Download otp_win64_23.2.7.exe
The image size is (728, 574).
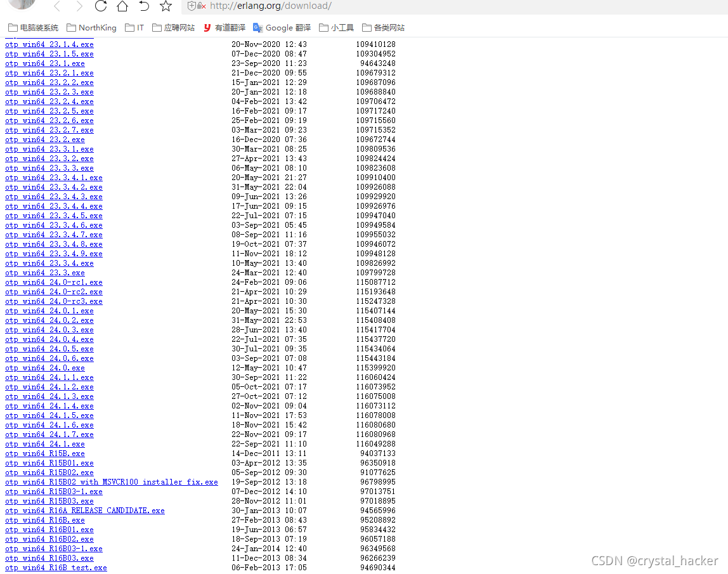tap(49, 130)
